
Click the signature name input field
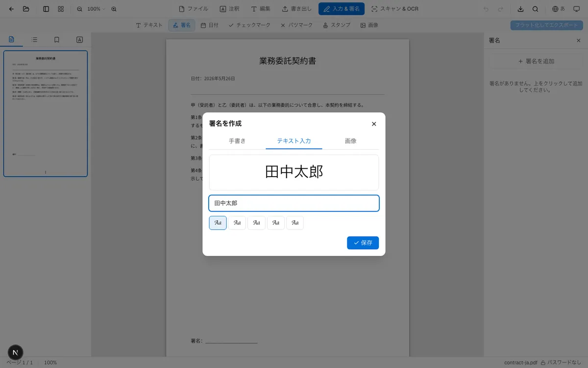(x=294, y=203)
